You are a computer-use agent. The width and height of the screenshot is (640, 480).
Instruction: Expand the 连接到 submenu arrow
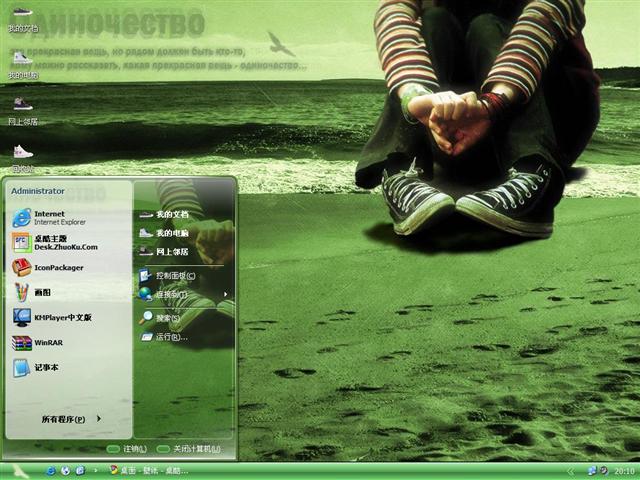coord(225,294)
